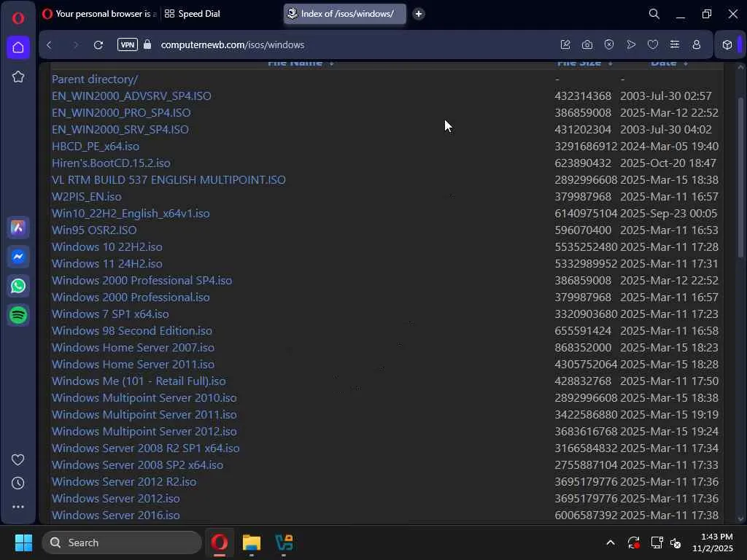The height and width of the screenshot is (560, 747).
Task: Click Windows Server 2008 R2 SP1 x64.iso
Action: click(x=145, y=448)
